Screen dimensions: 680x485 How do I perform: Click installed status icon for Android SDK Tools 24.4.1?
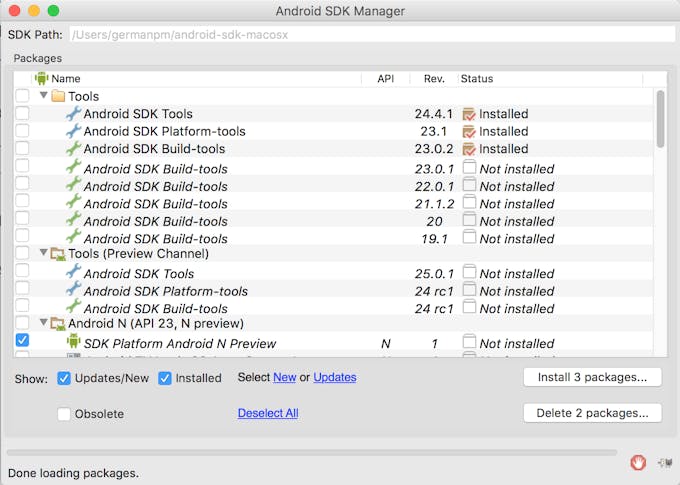click(469, 114)
